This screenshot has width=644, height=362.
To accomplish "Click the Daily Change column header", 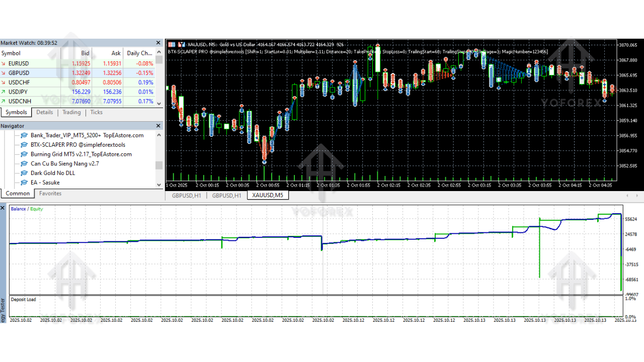I will (x=139, y=53).
